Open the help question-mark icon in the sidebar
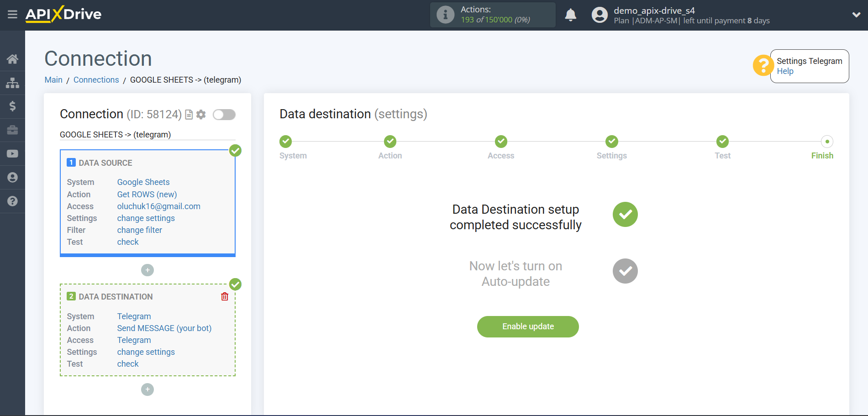Image resolution: width=868 pixels, height=416 pixels. [x=12, y=201]
